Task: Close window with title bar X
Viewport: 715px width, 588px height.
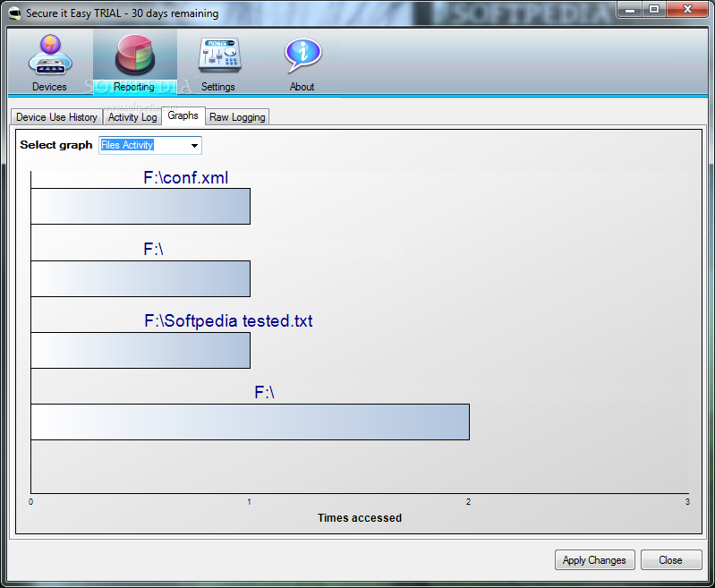Action: 687,10
